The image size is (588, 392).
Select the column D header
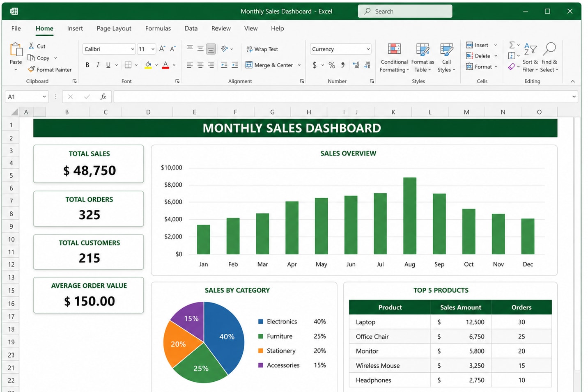click(148, 112)
